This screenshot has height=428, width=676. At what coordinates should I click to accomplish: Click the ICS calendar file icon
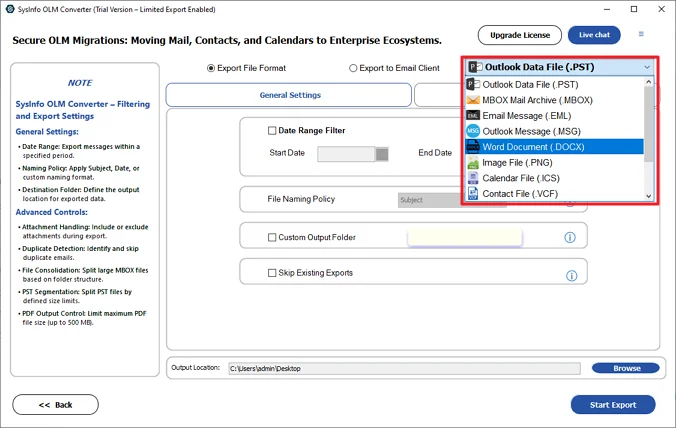tap(473, 178)
